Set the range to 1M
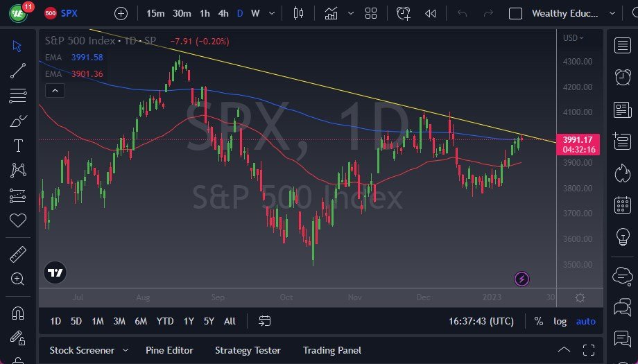Viewport: 638px width, 364px height. point(98,321)
